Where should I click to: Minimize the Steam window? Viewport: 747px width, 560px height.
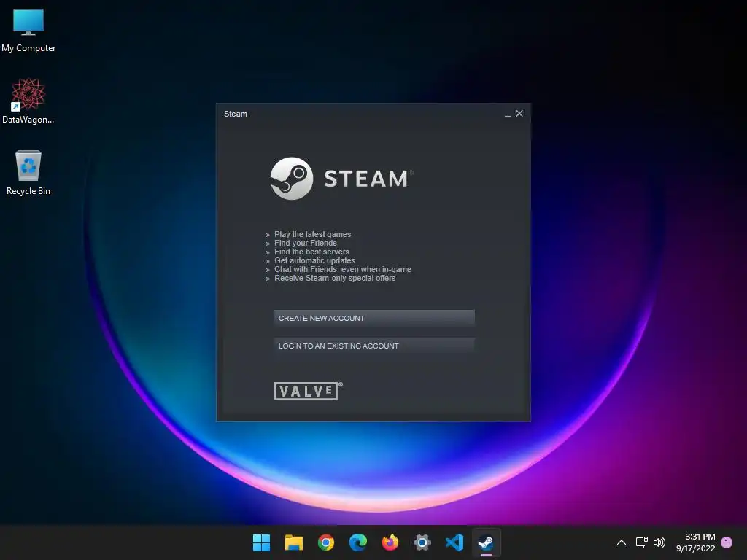click(x=508, y=114)
